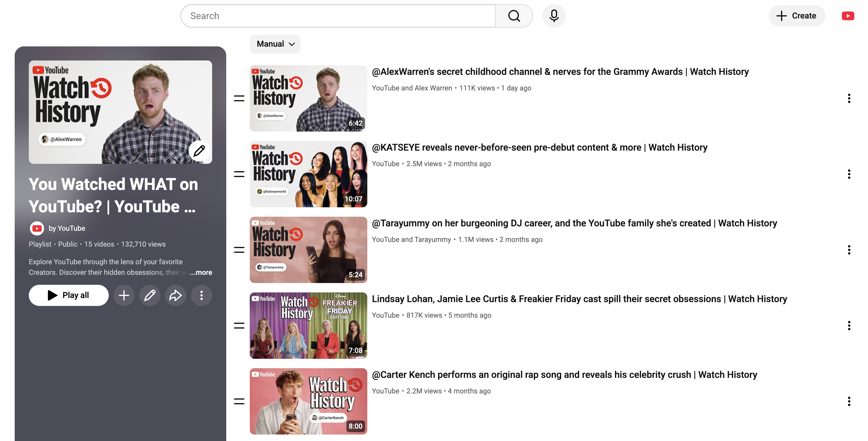
Task: Open the YouTube channel icon at top right
Action: coord(847,16)
